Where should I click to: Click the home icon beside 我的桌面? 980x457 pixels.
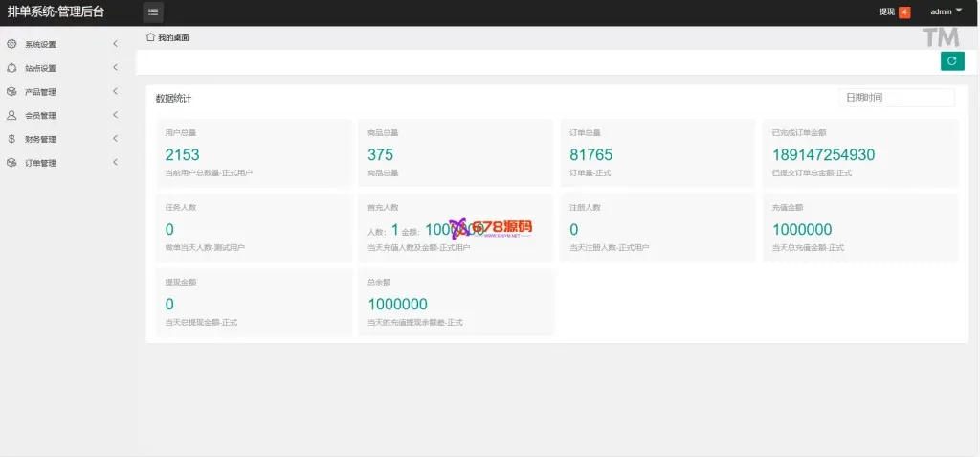tap(150, 37)
